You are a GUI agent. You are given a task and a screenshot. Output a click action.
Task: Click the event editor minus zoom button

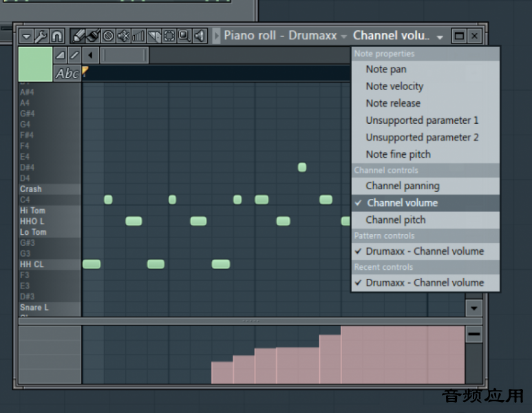pyautogui.click(x=474, y=335)
